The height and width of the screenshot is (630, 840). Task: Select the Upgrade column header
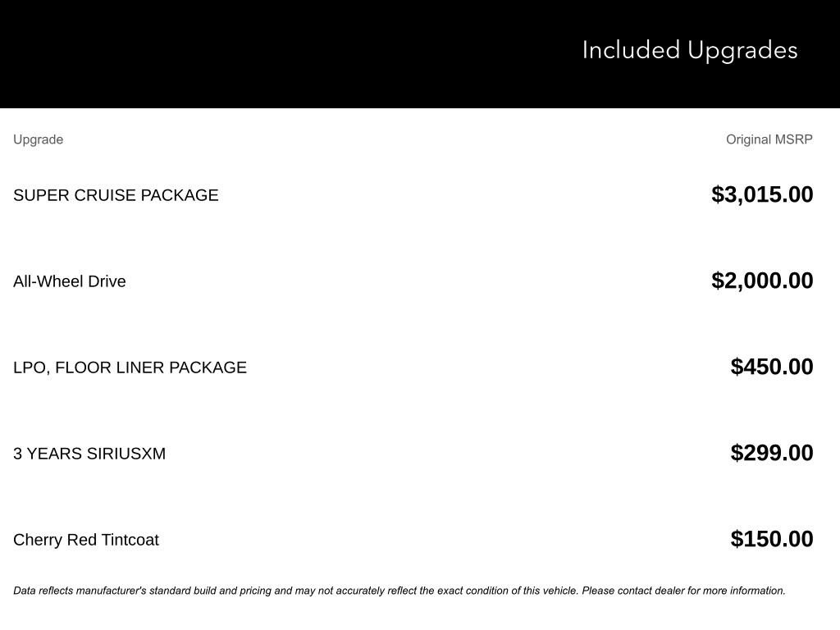tap(38, 139)
